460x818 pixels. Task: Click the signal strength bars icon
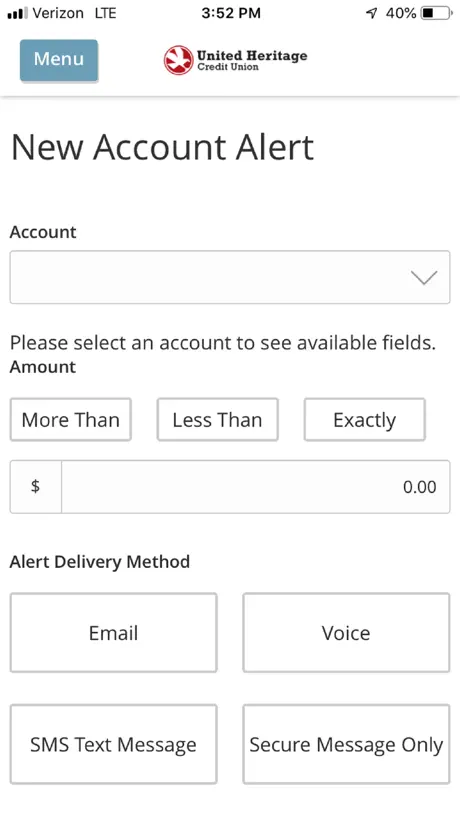[x=18, y=14]
